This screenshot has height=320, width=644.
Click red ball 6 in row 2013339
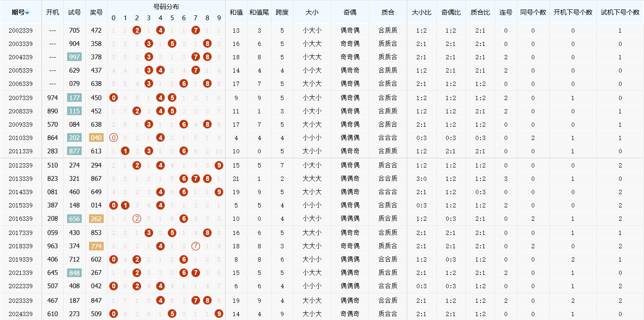pos(184,178)
